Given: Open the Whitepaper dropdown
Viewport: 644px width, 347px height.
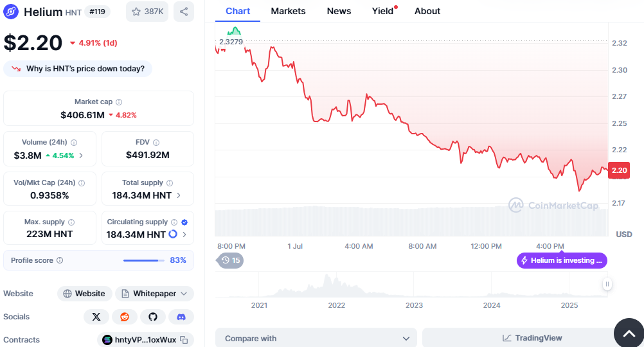Looking at the screenshot, I should (154, 294).
